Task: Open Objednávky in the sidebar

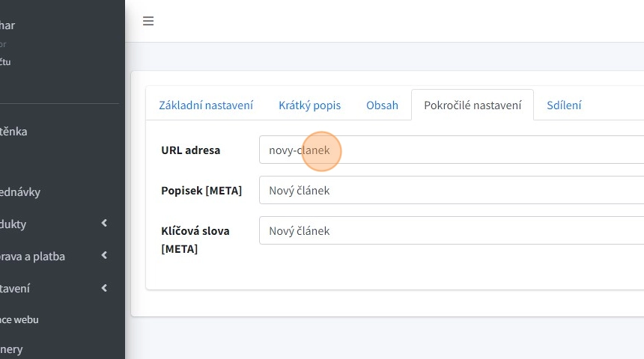Action: (20, 192)
